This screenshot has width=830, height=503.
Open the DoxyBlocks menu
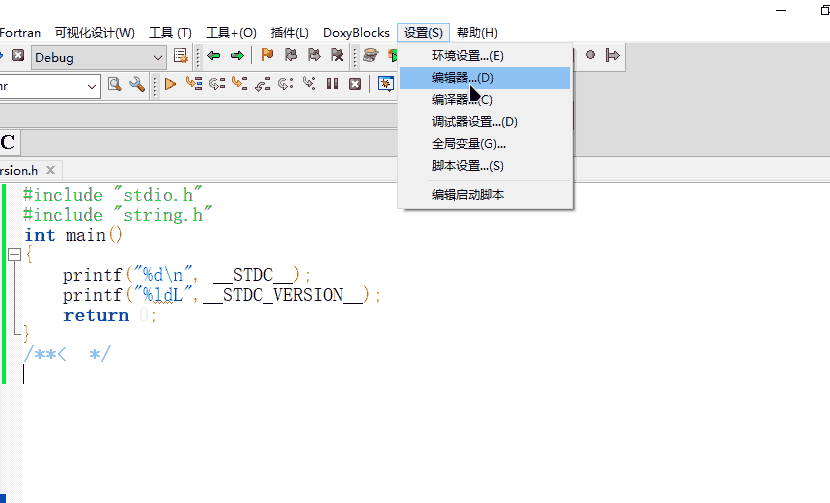(356, 33)
